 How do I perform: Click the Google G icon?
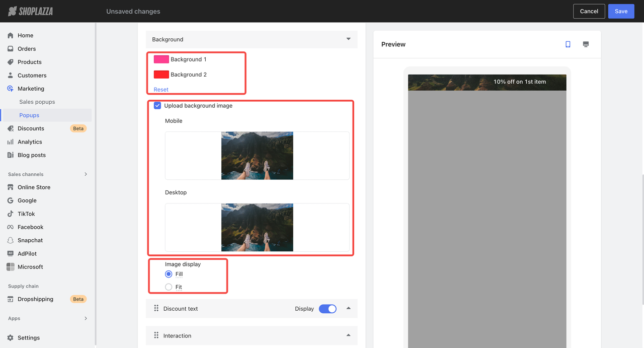pos(11,200)
